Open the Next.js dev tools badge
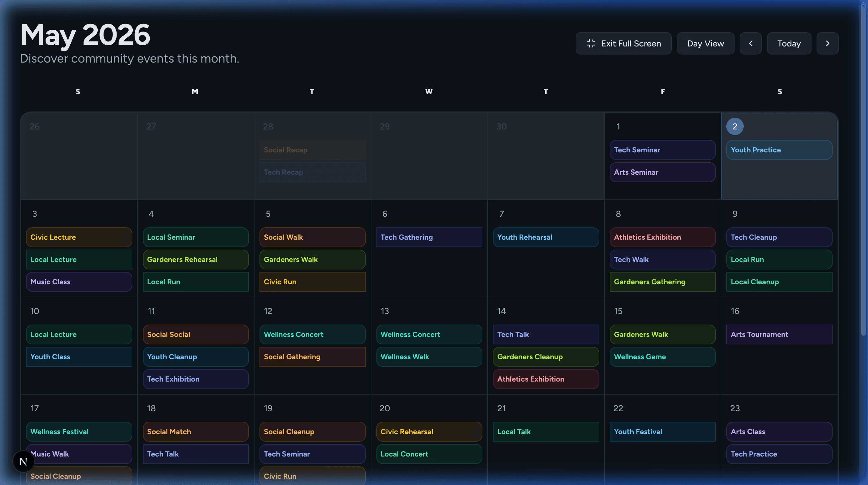This screenshot has height=485, width=868. 23,461
